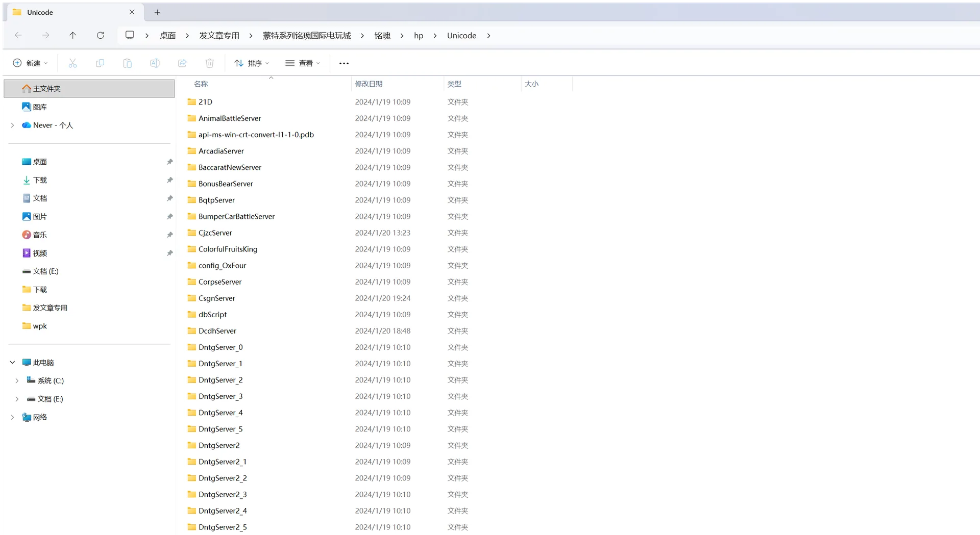Click the Cut scissors icon

pyautogui.click(x=72, y=63)
